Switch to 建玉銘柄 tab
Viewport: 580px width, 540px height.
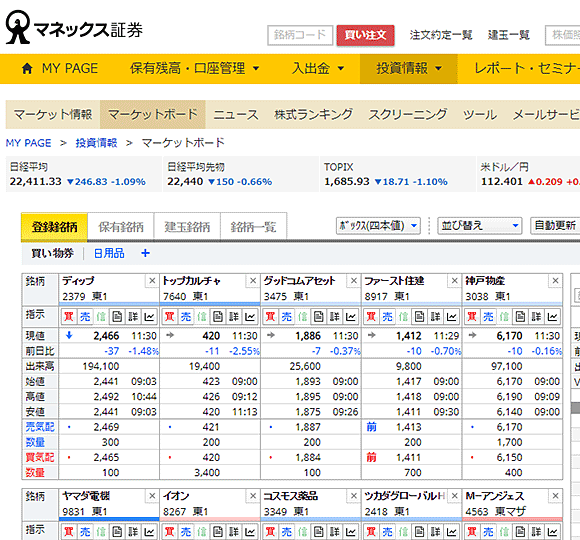tap(187, 226)
